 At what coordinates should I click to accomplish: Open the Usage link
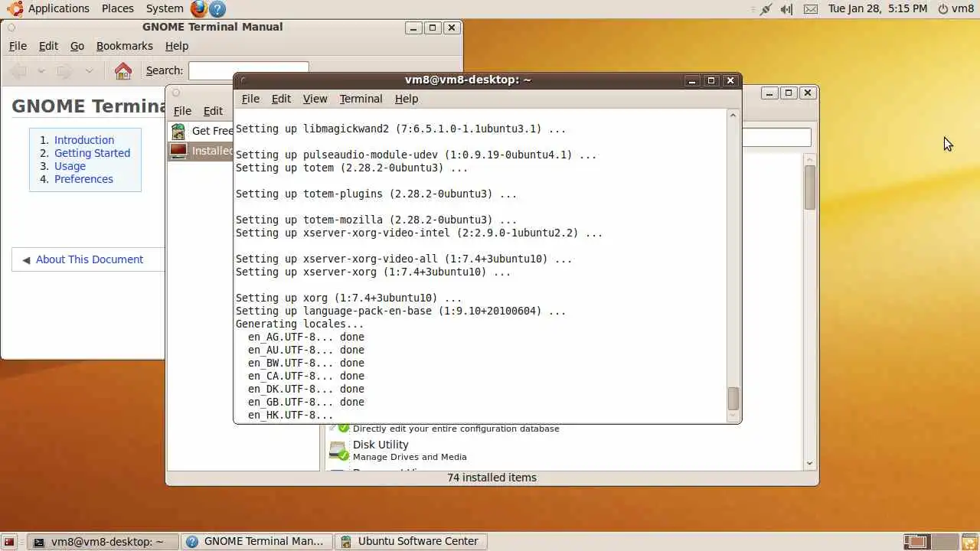70,166
